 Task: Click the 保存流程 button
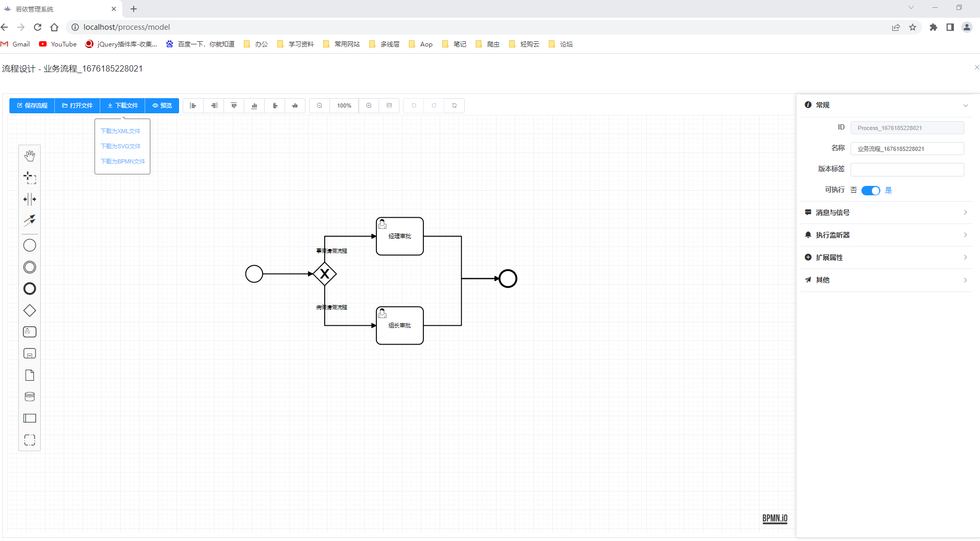coord(31,105)
